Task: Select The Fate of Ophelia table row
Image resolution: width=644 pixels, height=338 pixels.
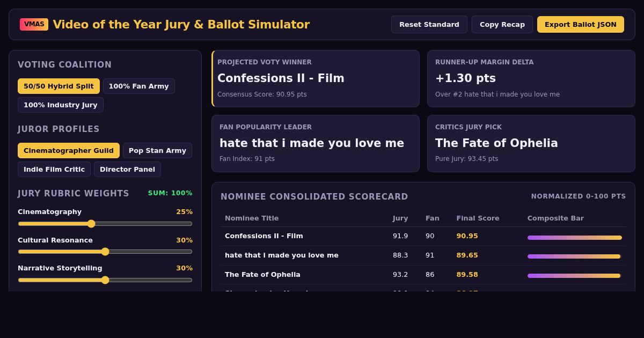Action: (x=423, y=275)
